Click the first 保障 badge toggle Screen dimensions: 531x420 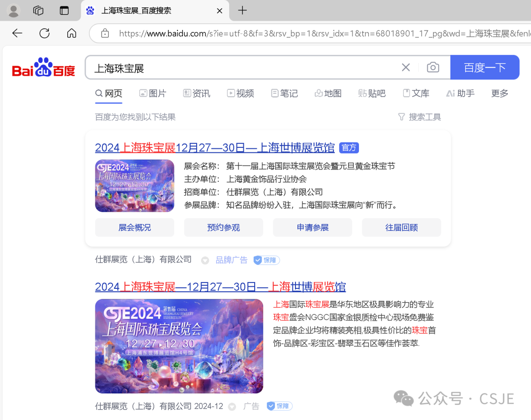coord(266,260)
